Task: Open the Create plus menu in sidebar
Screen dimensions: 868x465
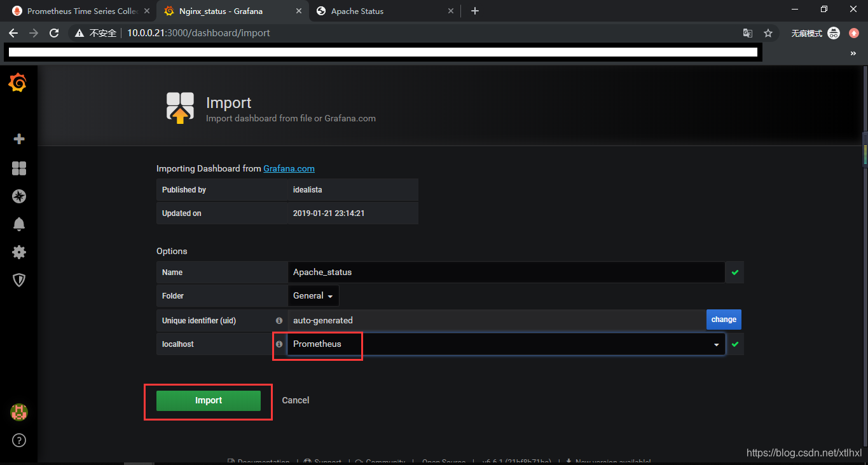Action: [x=19, y=139]
